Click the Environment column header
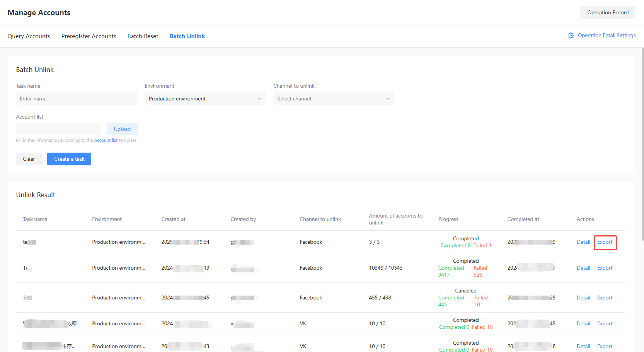The height and width of the screenshot is (352, 644). click(107, 219)
